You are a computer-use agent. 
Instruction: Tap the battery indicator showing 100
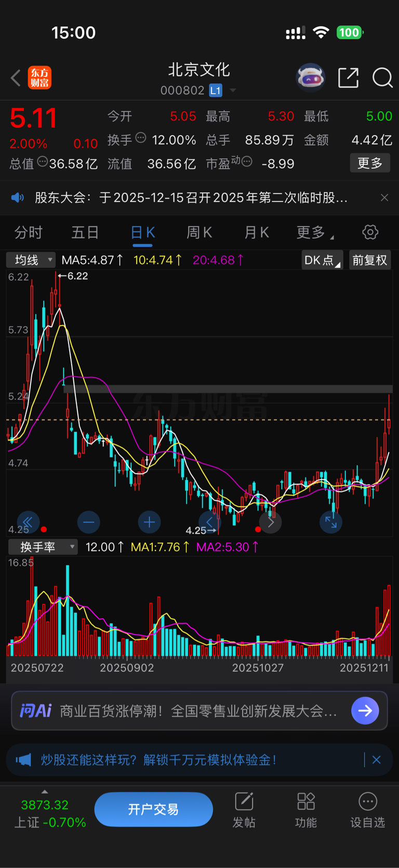click(x=350, y=33)
